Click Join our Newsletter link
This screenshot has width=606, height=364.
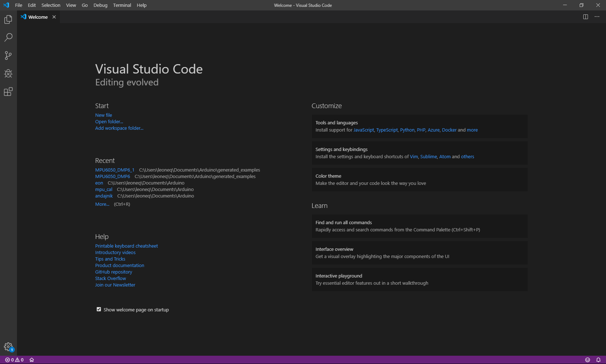click(x=115, y=285)
